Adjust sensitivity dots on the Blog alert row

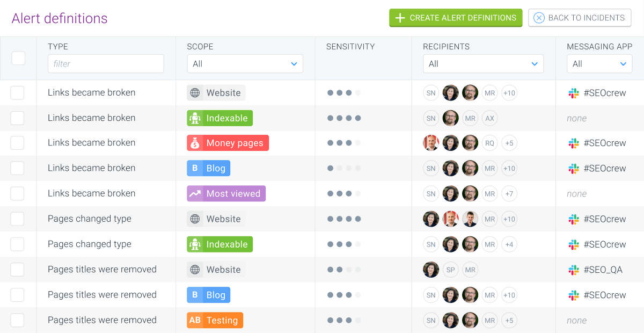(343, 168)
